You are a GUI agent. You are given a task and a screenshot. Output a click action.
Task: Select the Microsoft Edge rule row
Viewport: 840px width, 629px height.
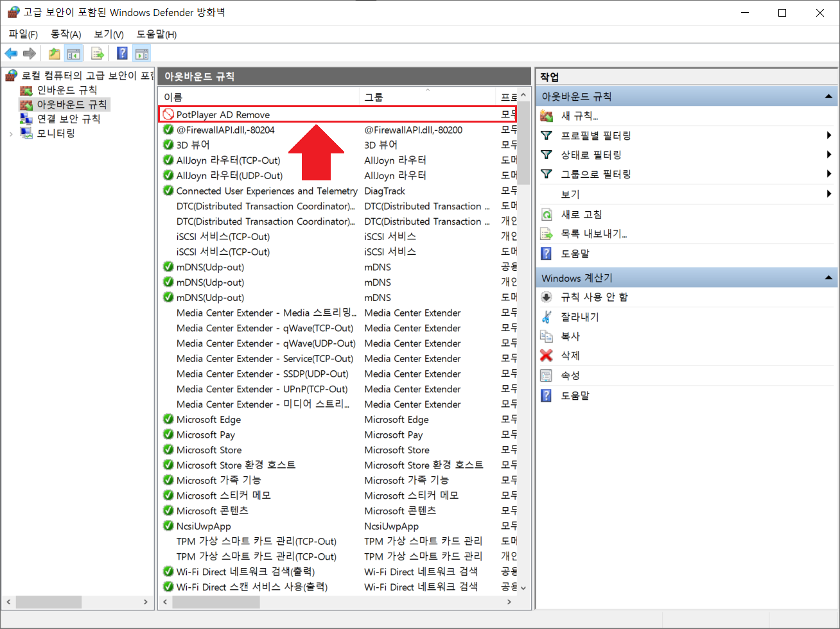pos(338,420)
